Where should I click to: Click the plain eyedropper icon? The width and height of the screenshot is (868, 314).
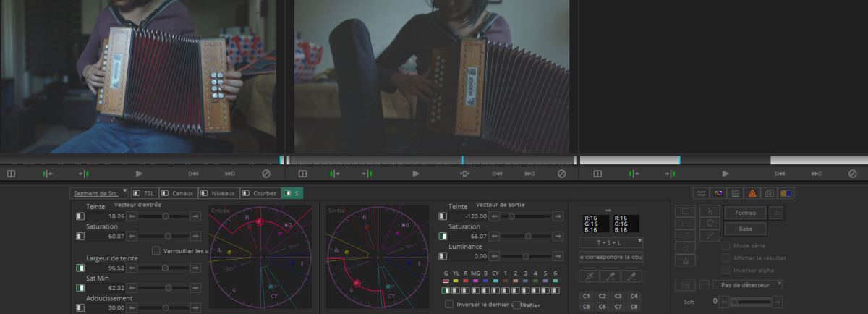590,276
